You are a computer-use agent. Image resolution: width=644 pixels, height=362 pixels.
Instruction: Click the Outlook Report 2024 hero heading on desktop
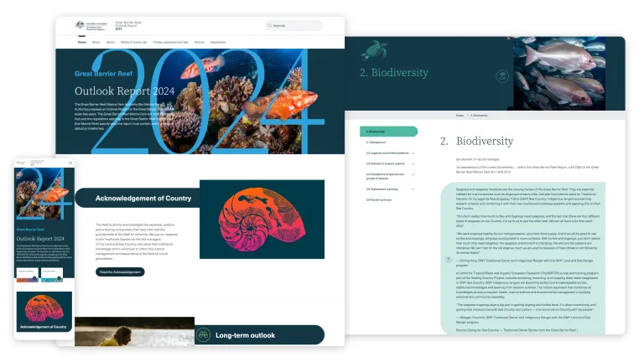click(x=124, y=90)
